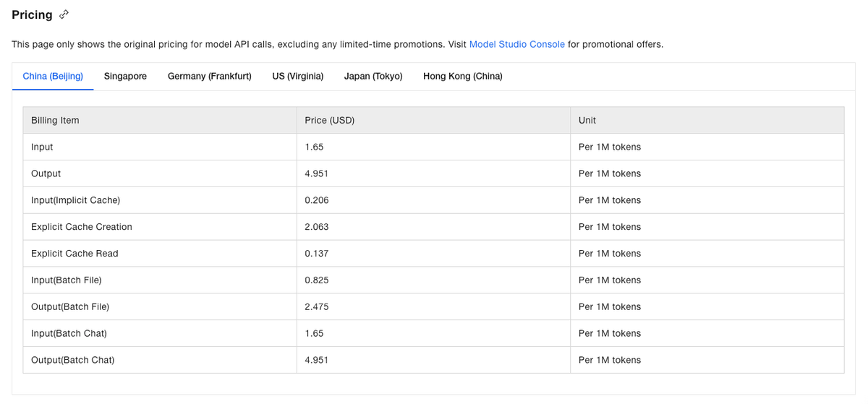868x404 pixels.
Task: Click the Unit column header
Action: click(707, 120)
